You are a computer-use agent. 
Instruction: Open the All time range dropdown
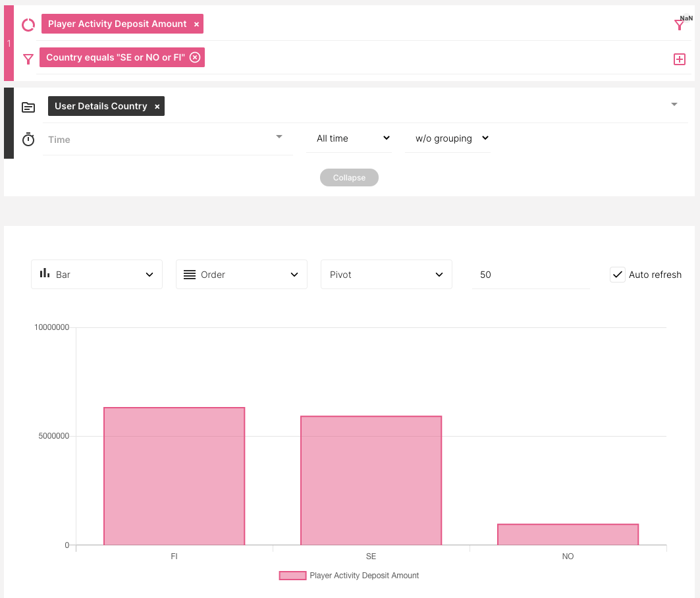[349, 139]
